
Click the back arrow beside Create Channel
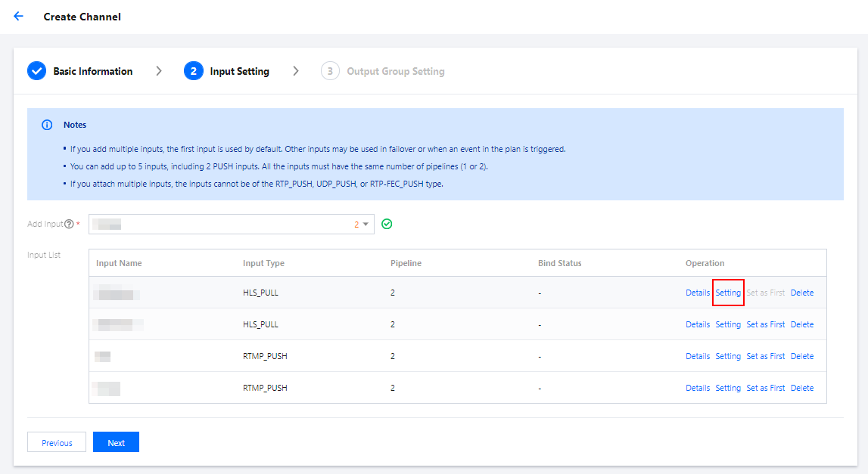click(x=18, y=16)
